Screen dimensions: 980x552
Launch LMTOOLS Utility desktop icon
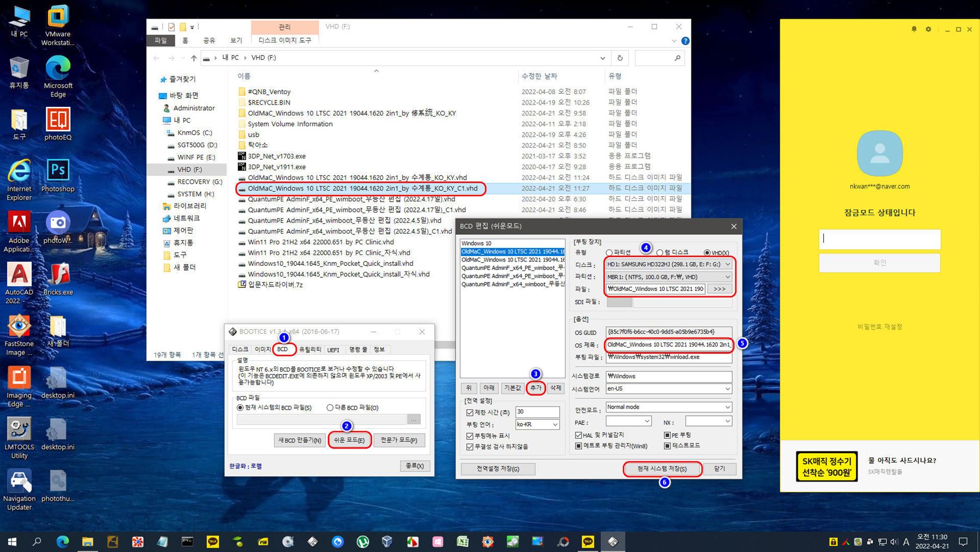pos(19,439)
